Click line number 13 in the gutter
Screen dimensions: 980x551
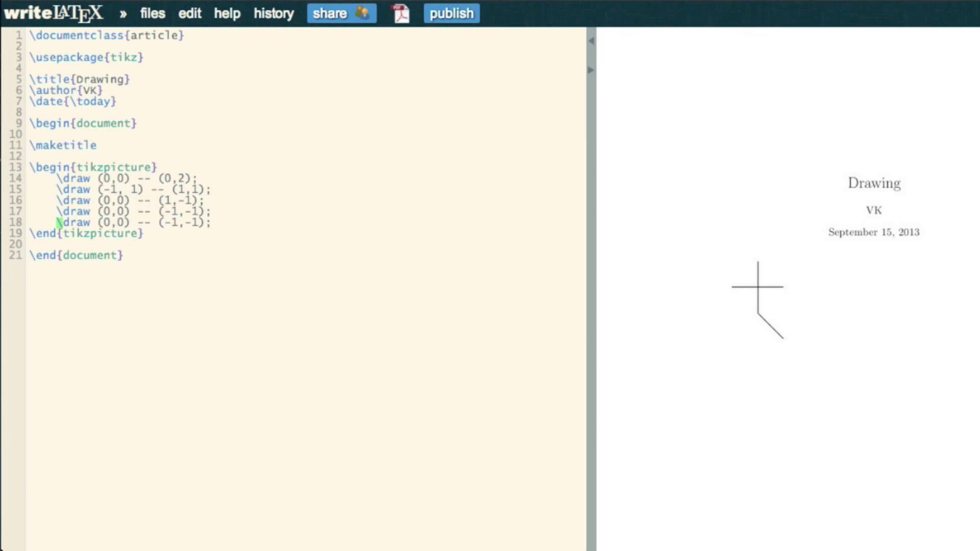pos(15,167)
